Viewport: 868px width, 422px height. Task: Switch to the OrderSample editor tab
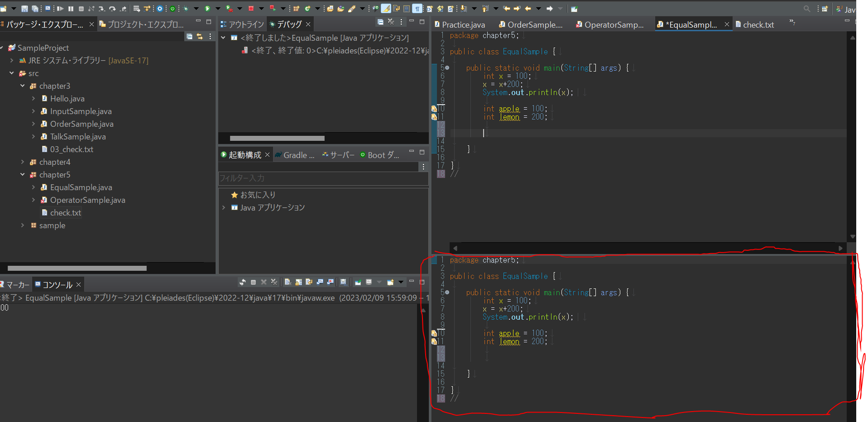[x=531, y=24]
